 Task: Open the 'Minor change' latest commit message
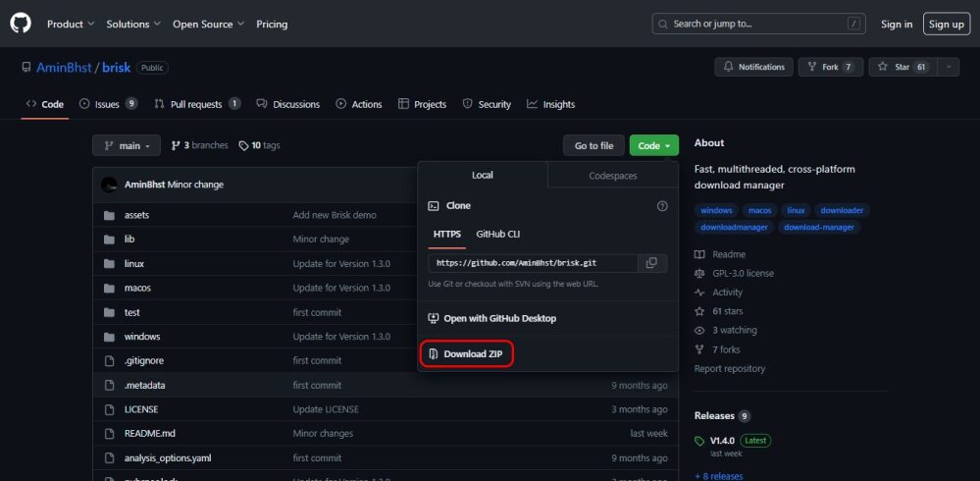point(195,185)
